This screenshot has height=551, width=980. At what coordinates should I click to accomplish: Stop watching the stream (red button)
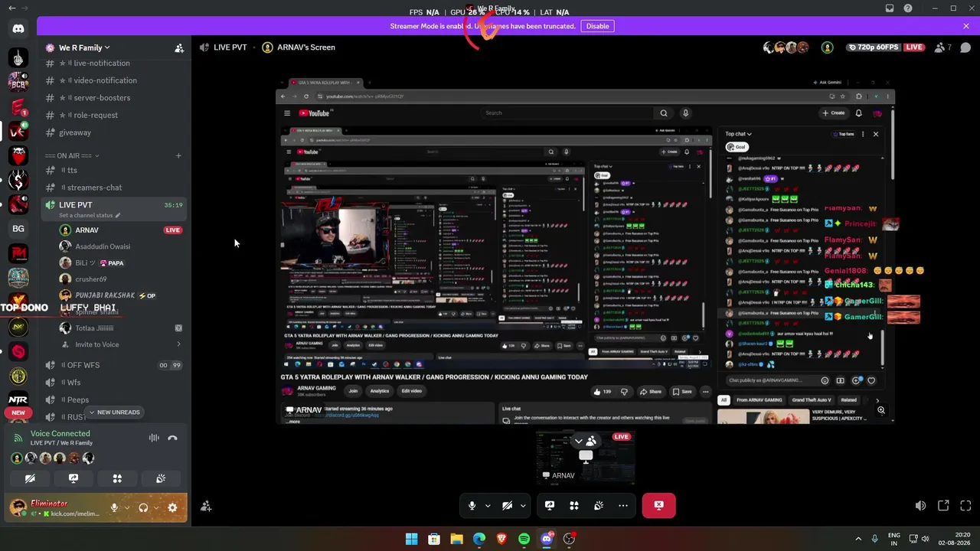point(659,505)
